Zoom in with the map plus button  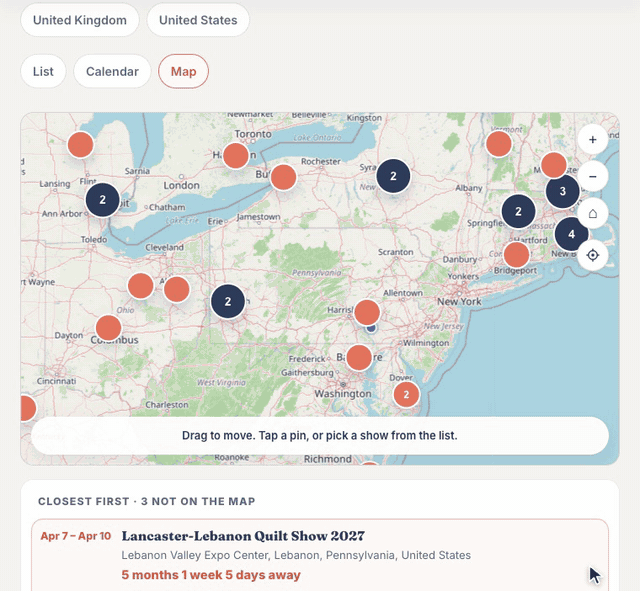[593, 140]
